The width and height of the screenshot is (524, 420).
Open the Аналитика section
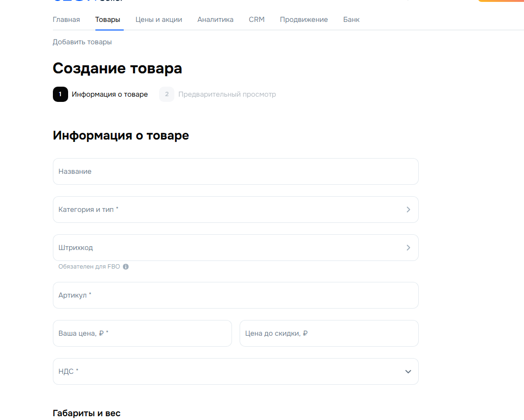[215, 20]
